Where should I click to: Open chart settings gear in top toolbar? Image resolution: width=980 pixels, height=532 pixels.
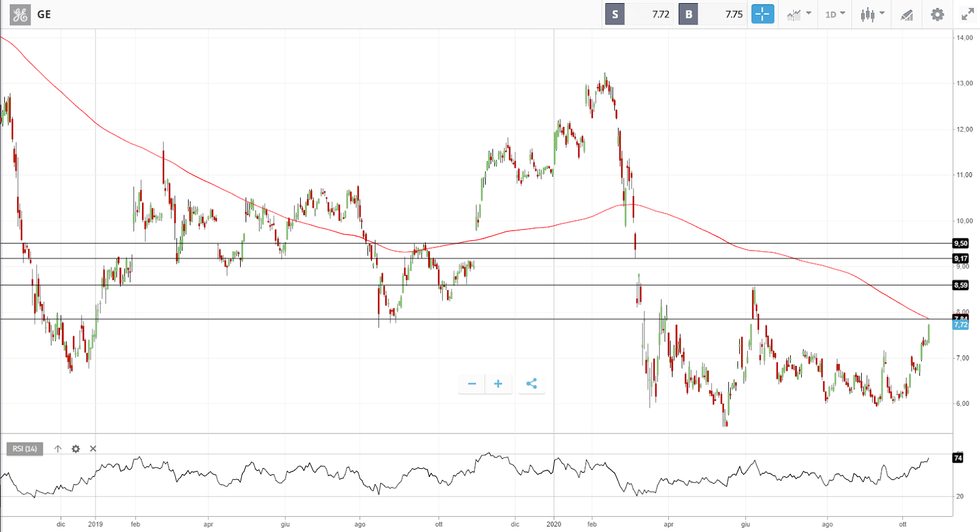(937, 15)
